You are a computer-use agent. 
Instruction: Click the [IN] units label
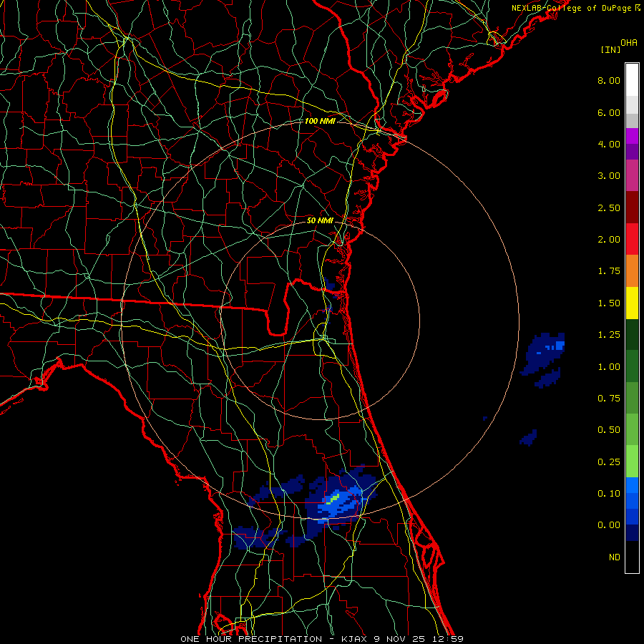[x=611, y=49]
